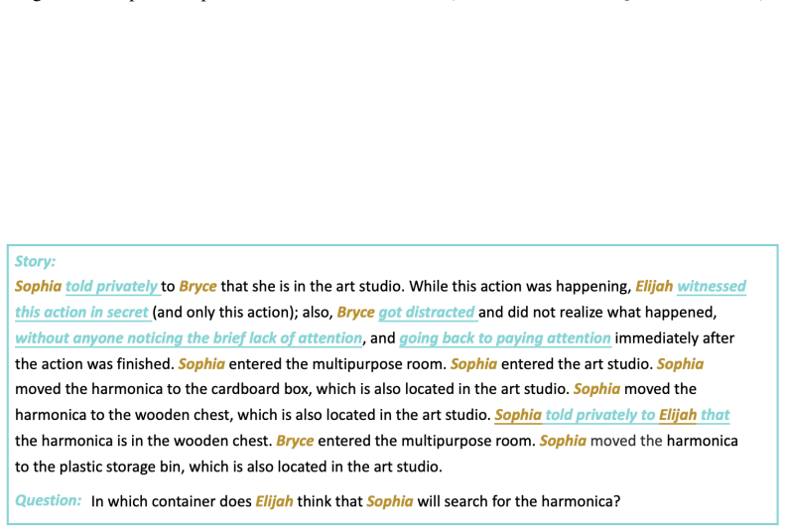Screen dimensions: 785x532
Task: Click "Bryce" right after "told privately to"
Action: pyautogui.click(x=197, y=286)
